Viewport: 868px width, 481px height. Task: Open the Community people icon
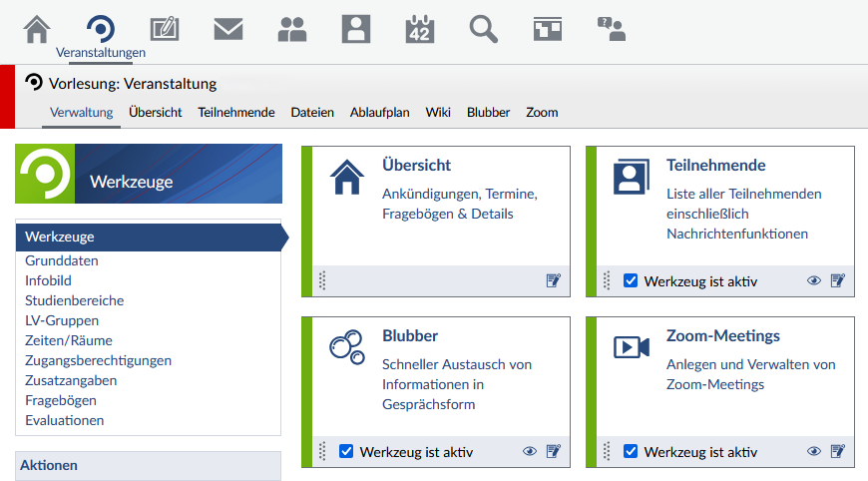(292, 29)
